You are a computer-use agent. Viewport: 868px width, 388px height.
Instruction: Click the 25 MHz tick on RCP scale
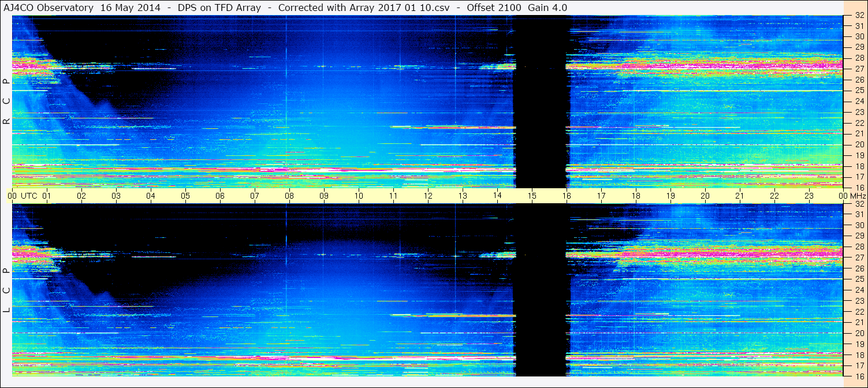coord(859,91)
